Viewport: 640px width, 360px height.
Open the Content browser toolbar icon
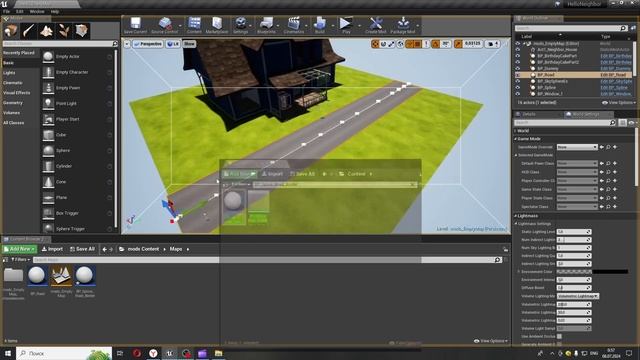click(x=194, y=23)
